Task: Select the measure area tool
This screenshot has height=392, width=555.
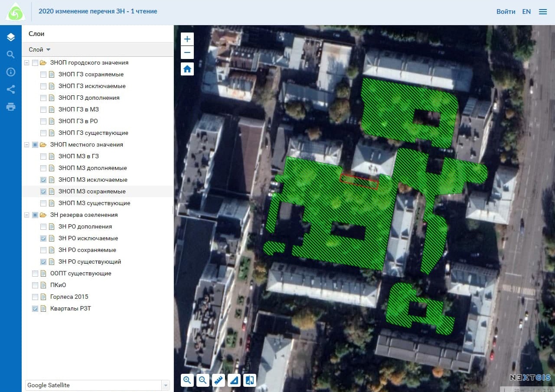Action: click(x=234, y=380)
